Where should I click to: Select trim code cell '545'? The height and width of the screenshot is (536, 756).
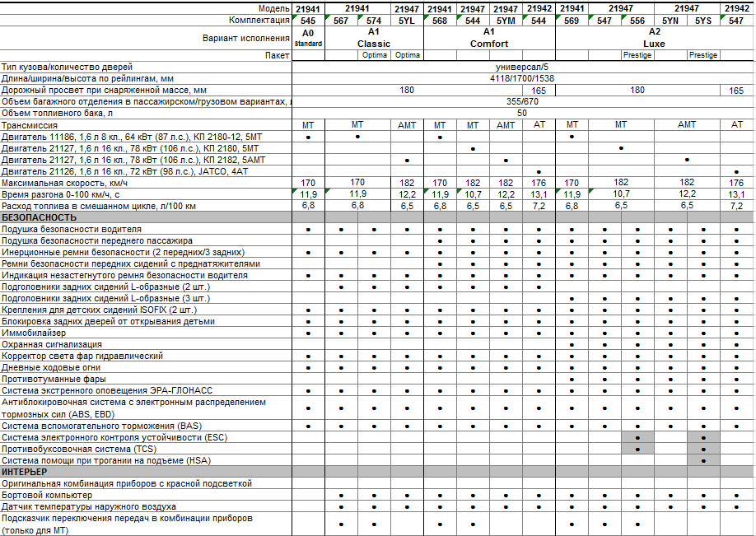(308, 21)
